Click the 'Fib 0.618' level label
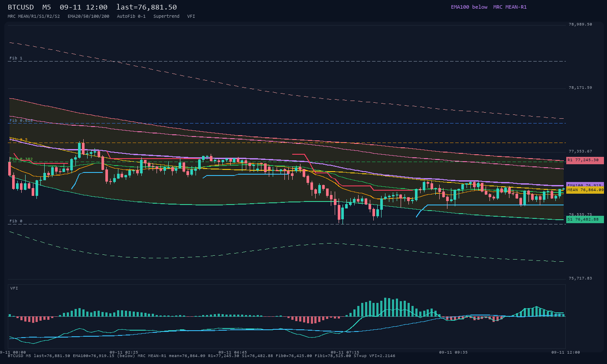 (x=21, y=120)
